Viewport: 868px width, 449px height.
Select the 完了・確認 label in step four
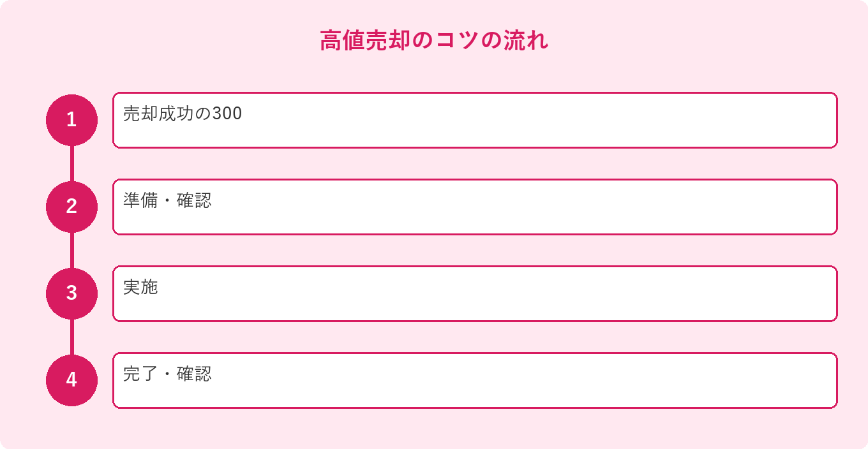[x=167, y=374]
